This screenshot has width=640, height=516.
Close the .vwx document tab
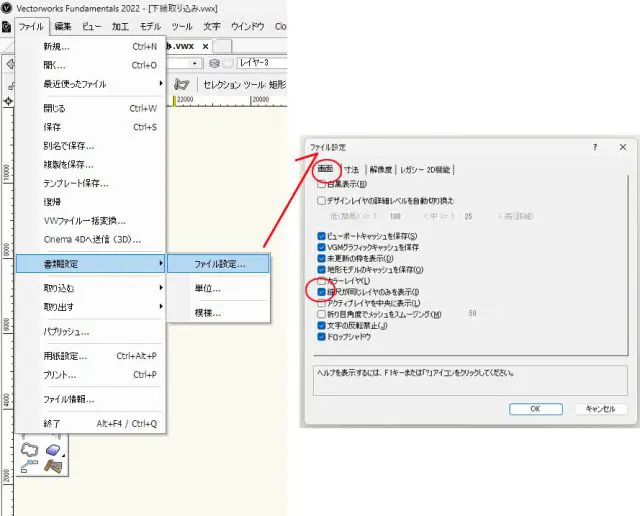coord(205,46)
